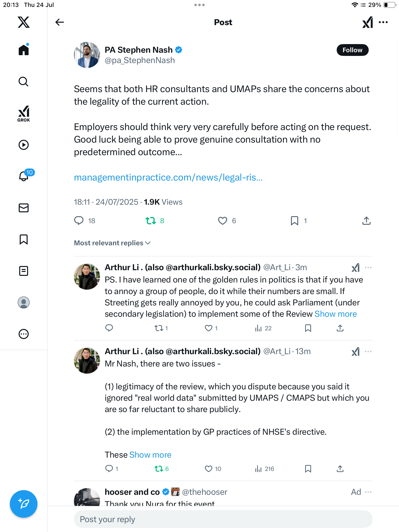Open the notifications bell showing 10
This screenshot has width=399, height=532.
24,176
